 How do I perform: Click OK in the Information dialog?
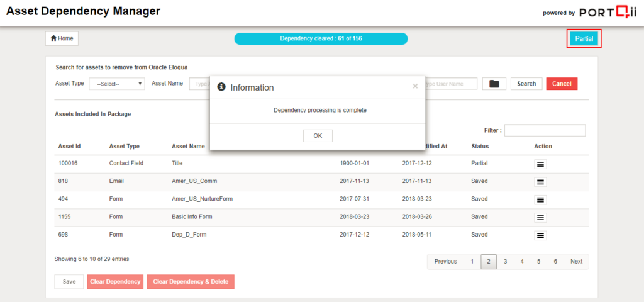tap(318, 136)
